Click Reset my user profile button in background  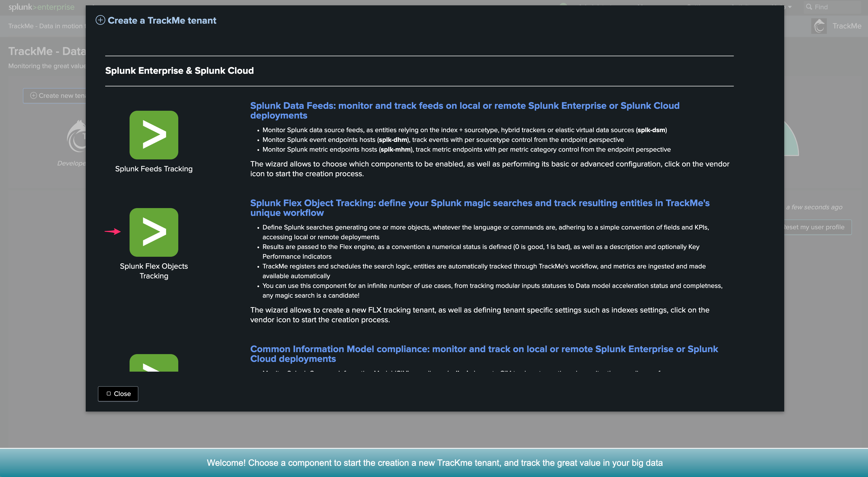pyautogui.click(x=818, y=227)
